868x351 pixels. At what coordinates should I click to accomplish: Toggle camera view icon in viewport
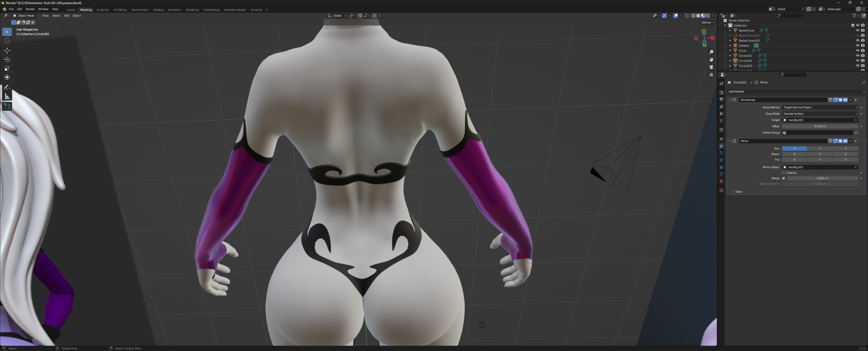pos(711,67)
